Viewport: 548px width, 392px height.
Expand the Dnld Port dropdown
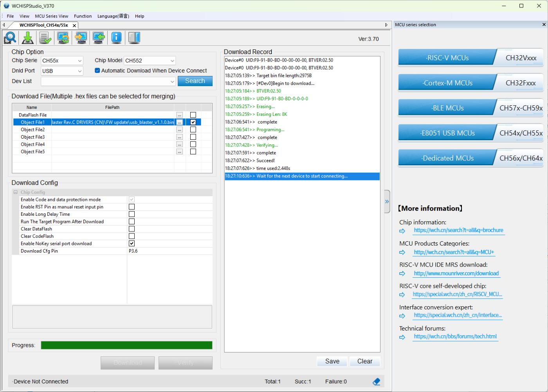62,71
